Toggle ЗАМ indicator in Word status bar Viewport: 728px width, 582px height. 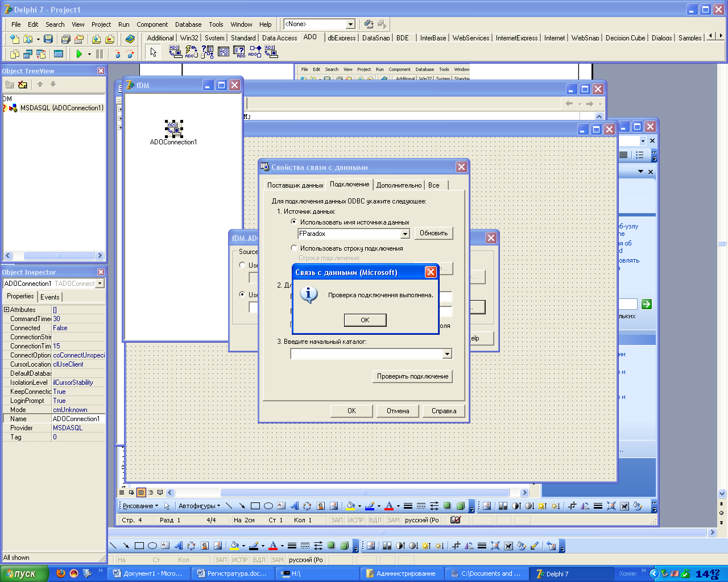394,520
